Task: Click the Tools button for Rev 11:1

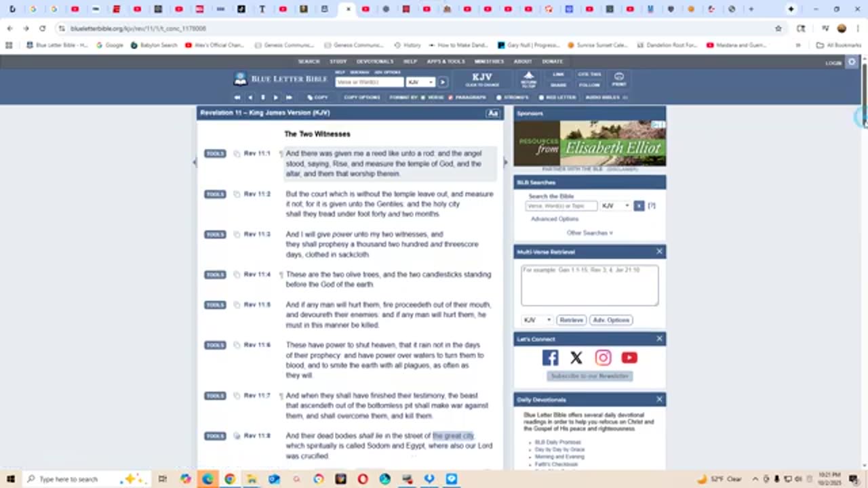Action: click(x=215, y=154)
